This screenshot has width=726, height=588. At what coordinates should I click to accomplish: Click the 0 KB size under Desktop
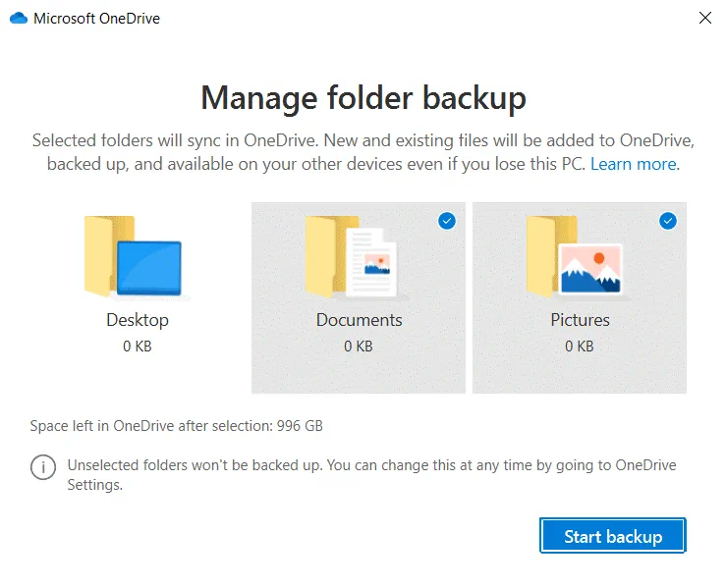[138, 346]
